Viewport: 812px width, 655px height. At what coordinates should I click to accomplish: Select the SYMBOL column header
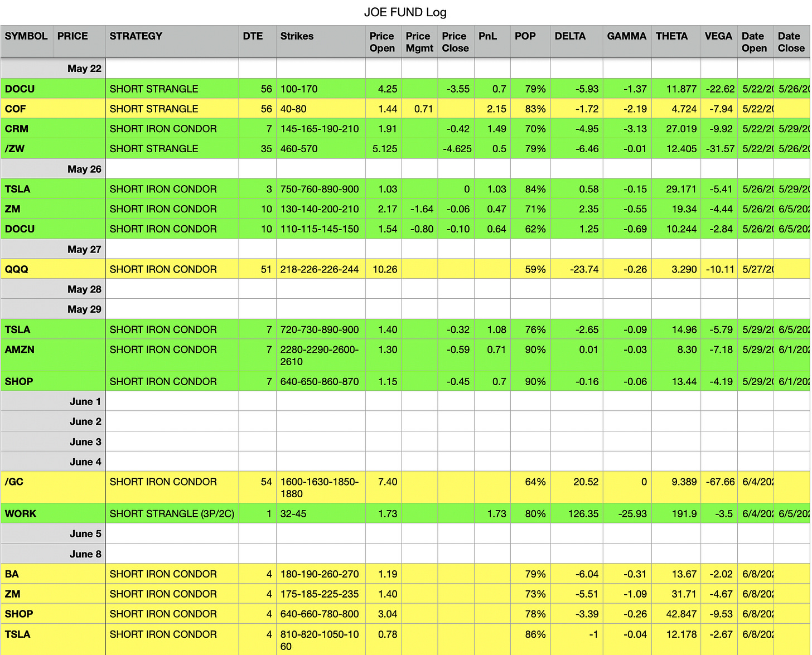[27, 41]
